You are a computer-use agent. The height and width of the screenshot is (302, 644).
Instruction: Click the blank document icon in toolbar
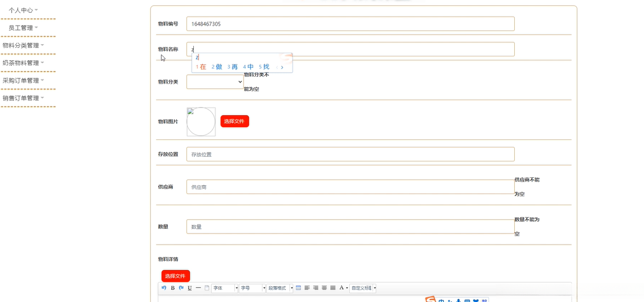[206, 288]
